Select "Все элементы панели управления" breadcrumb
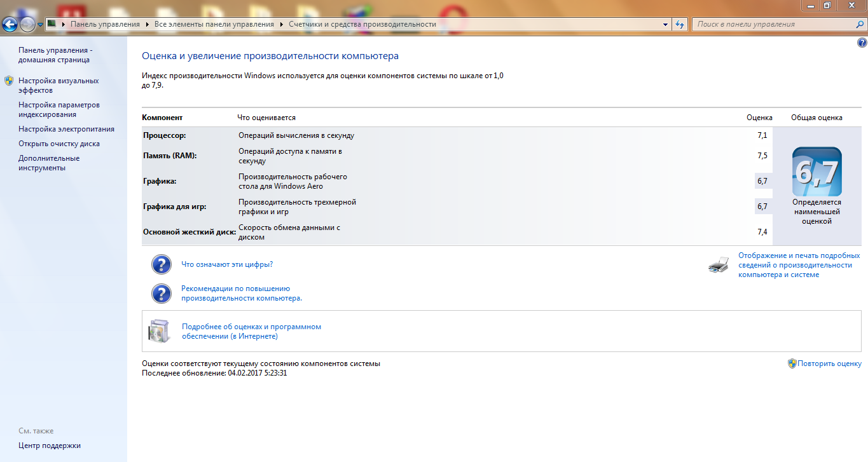The height and width of the screenshot is (462, 868). click(215, 24)
